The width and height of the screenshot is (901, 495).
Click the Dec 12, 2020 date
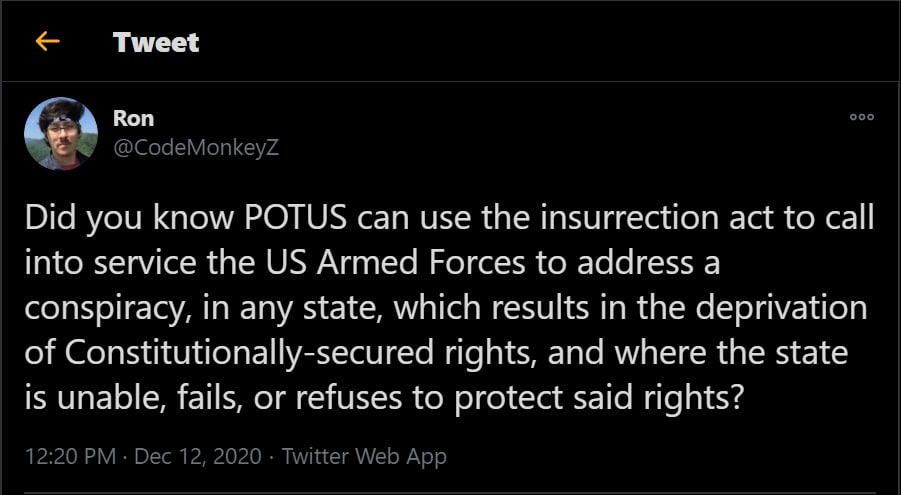click(x=198, y=457)
